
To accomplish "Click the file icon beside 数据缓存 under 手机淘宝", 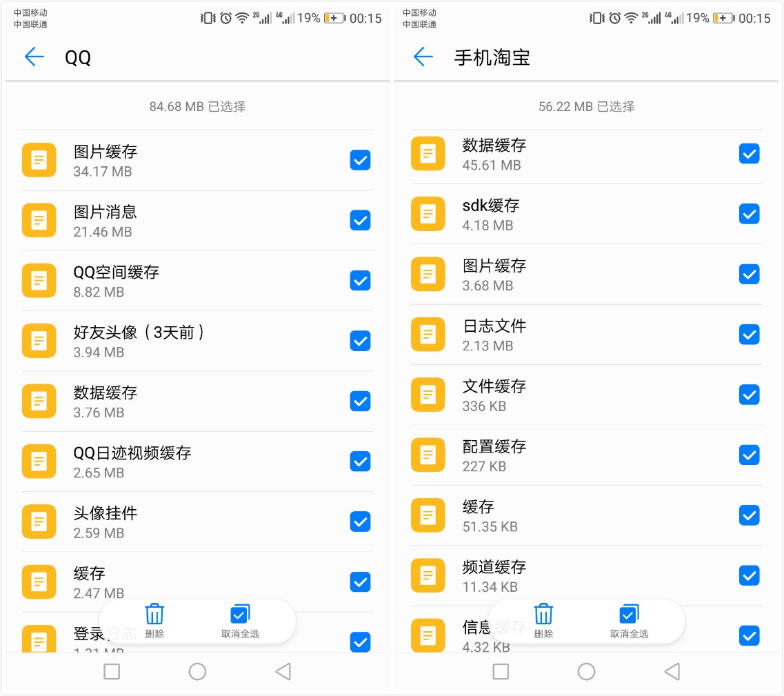I will pyautogui.click(x=428, y=154).
